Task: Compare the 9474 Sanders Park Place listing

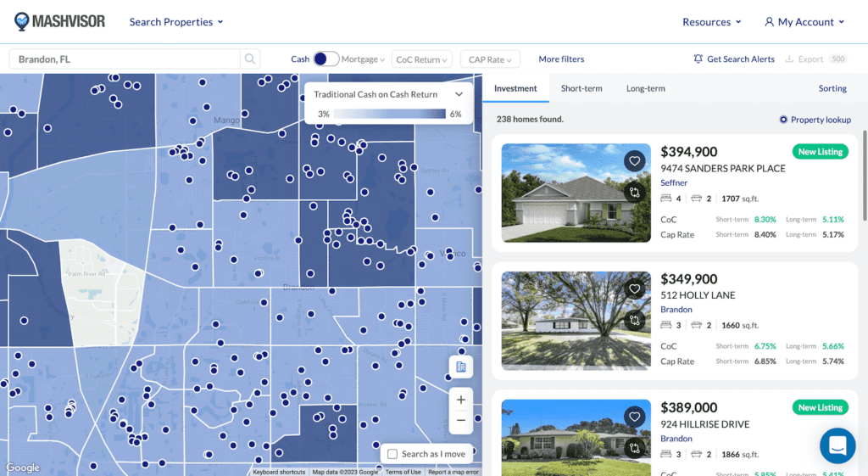Action: click(634, 193)
